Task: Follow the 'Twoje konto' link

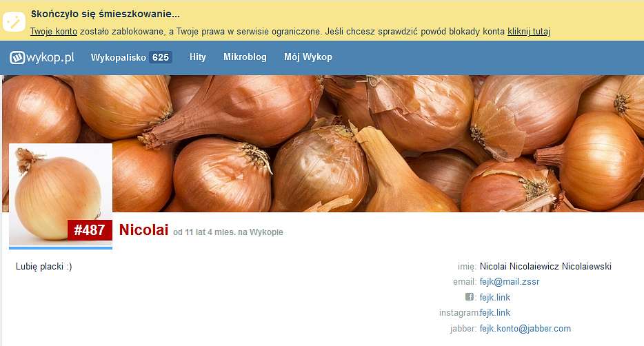Action: [54, 31]
